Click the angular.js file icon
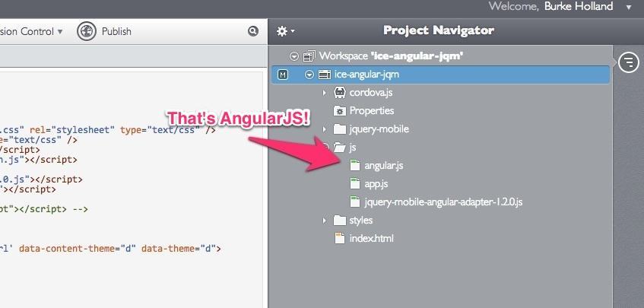 point(355,166)
